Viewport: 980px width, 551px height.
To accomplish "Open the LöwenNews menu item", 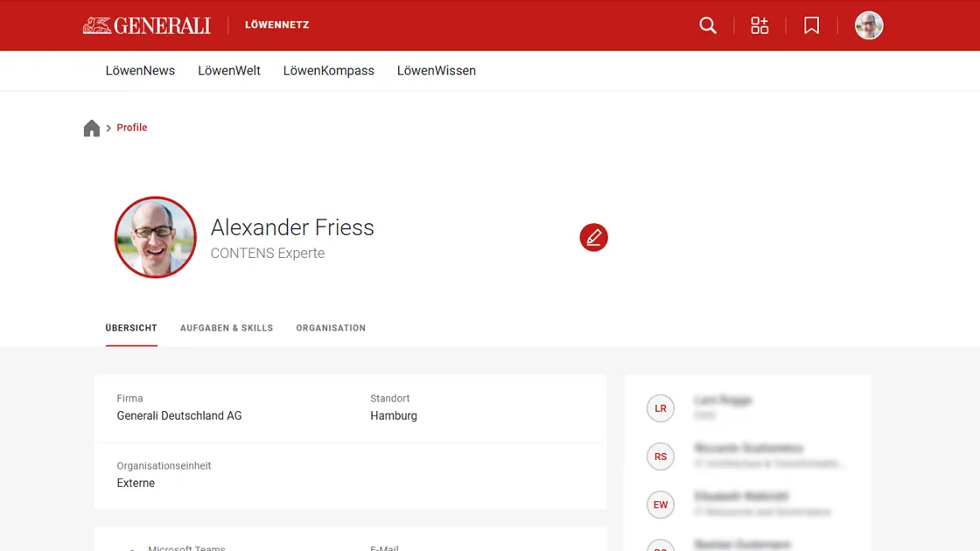I will tap(140, 70).
